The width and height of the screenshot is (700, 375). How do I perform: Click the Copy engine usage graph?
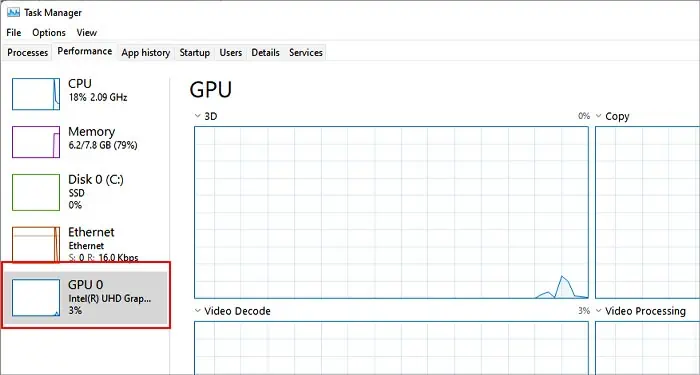(647, 212)
